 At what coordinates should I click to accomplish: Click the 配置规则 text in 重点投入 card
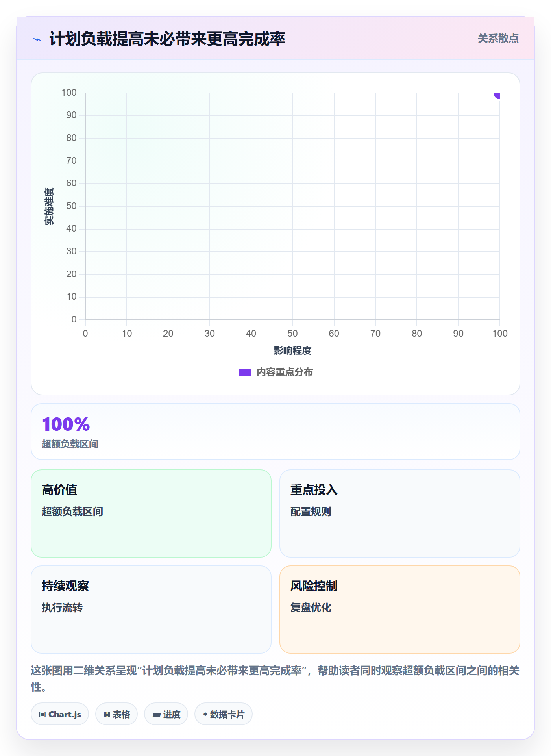pos(311,511)
